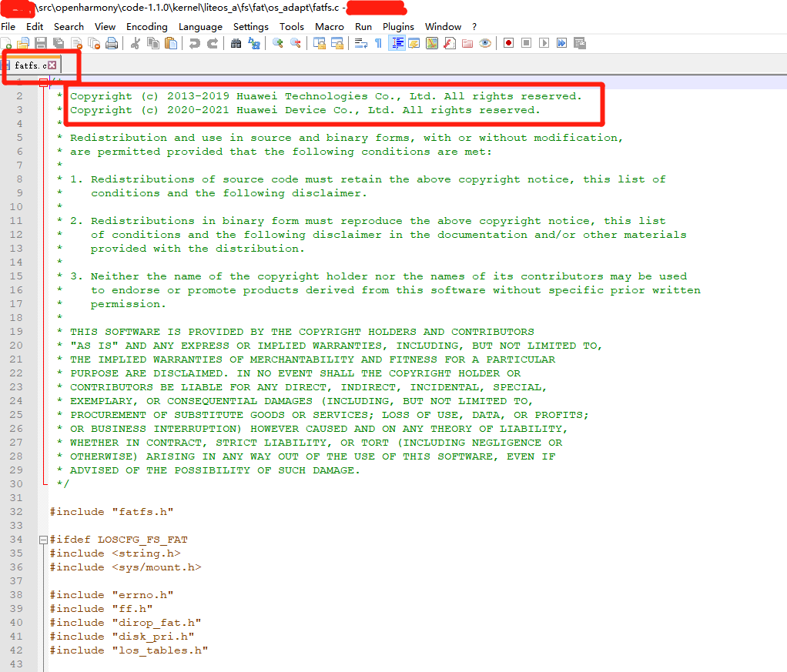
Task: Click the Close All toolbar icon
Action: [94, 43]
